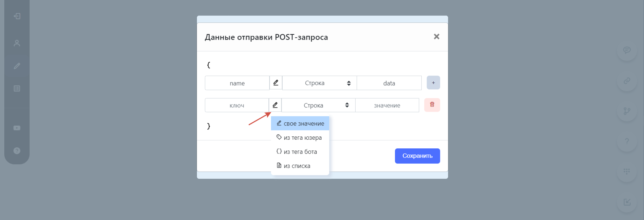Screen dimensions: 644x220
Task: Click the logout icon in left sidebar
Action: point(17,16)
